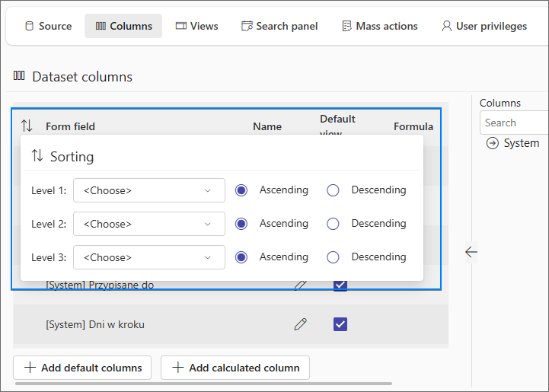Edit name of [System] Dni w kroku
The height and width of the screenshot is (392, 549).
pos(301,324)
